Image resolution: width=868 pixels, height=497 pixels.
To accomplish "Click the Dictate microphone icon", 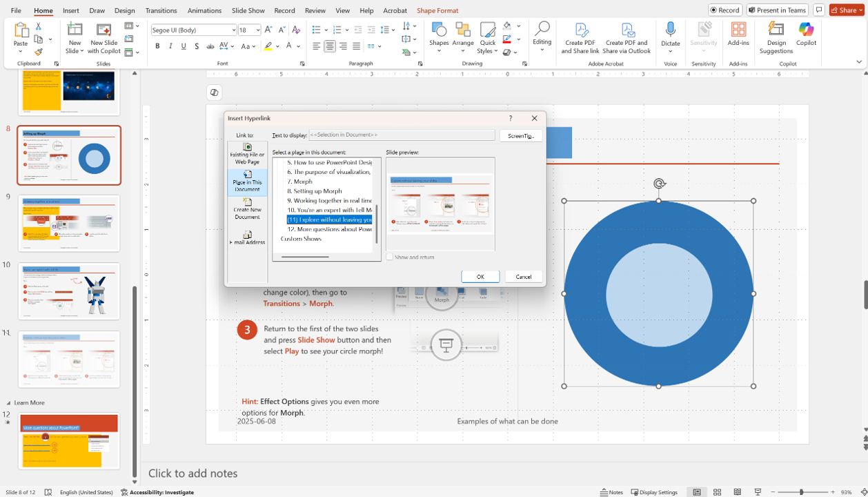I will 670,30.
